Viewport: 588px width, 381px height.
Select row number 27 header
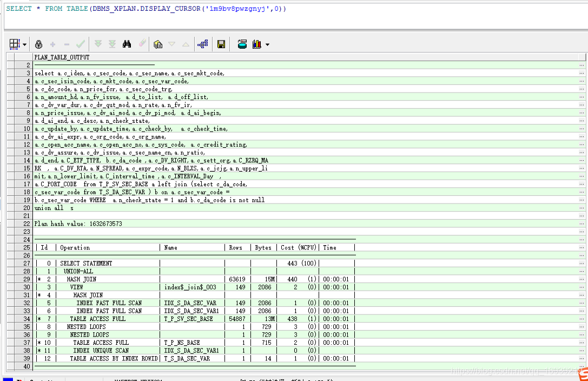click(x=23, y=263)
